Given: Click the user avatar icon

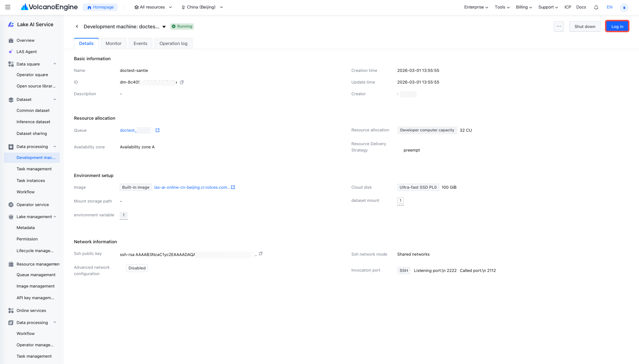Looking at the screenshot, I should click(x=624, y=7).
